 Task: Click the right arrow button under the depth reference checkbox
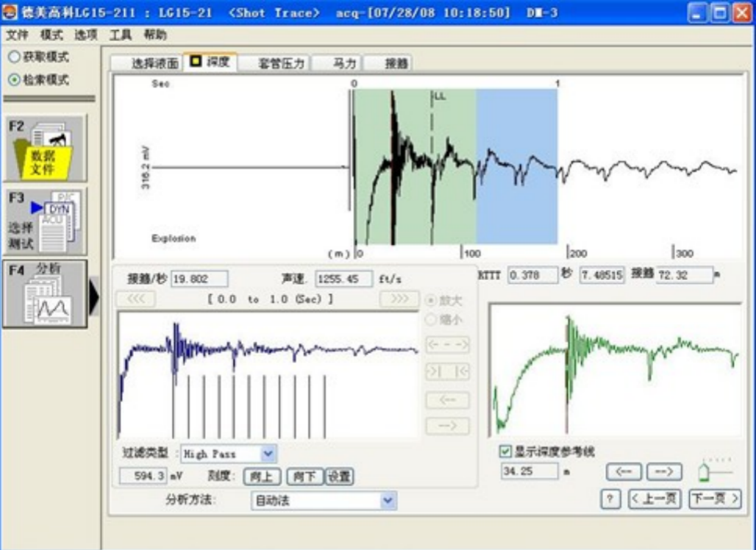pos(664,471)
